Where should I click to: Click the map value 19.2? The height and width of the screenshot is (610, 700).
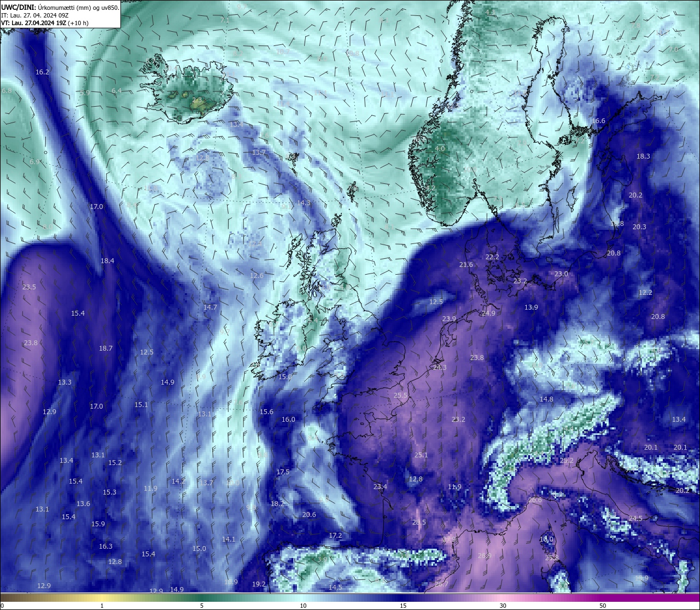[259, 584]
